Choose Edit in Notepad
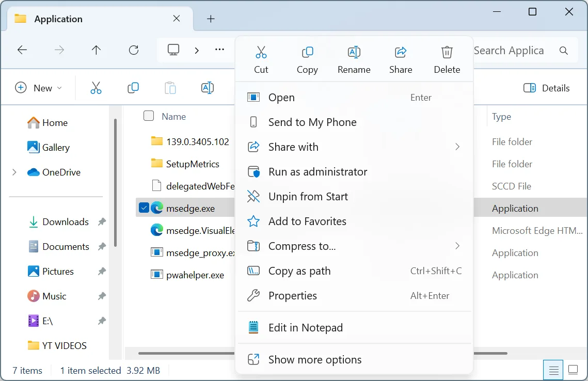Screen dimensions: 588x381 tap(354, 327)
